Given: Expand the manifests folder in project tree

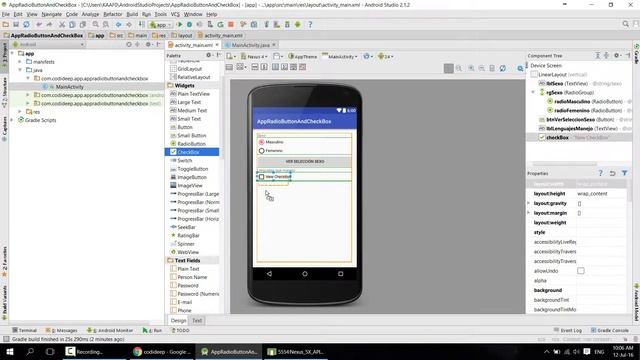Looking at the screenshot, I should click(x=20, y=62).
